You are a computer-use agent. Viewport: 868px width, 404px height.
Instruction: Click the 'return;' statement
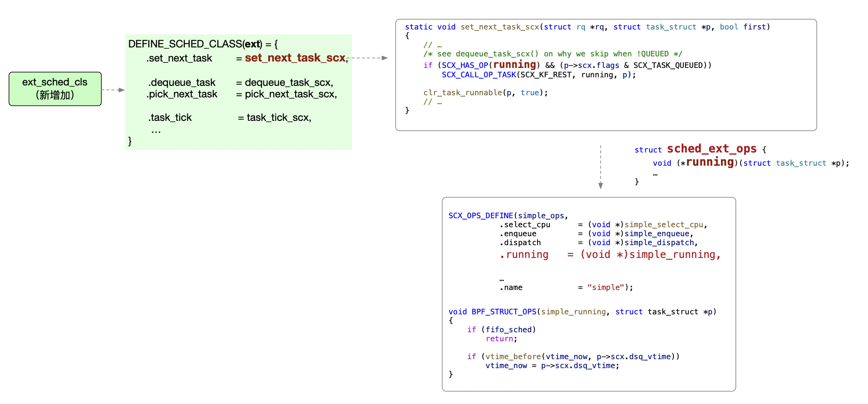click(502, 339)
